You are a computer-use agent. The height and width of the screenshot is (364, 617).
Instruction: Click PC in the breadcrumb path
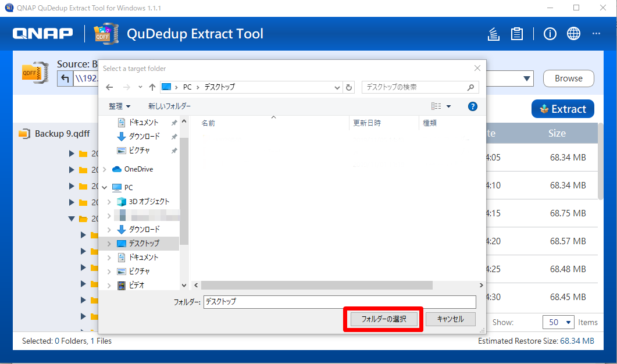coord(187,87)
